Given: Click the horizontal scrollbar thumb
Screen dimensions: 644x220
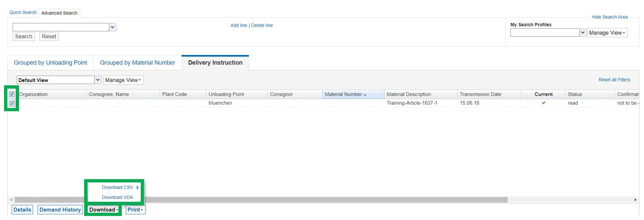Looking at the screenshot, I should tap(261, 200).
